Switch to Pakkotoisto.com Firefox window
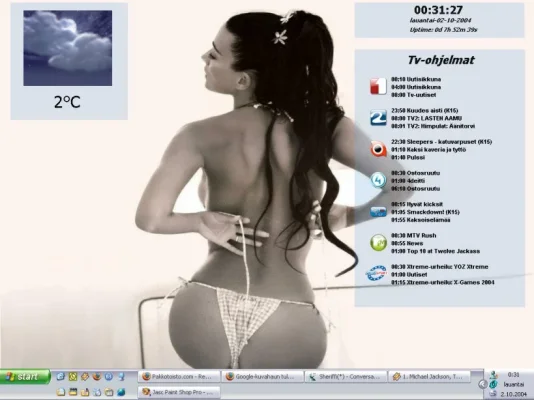The image size is (534, 400). tap(179, 377)
